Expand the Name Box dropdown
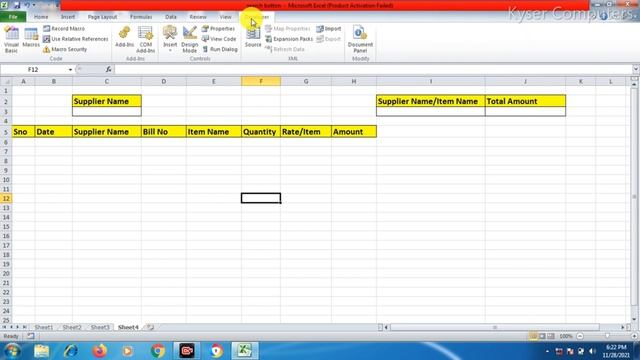Screen dimensions: 640x360 70,70
